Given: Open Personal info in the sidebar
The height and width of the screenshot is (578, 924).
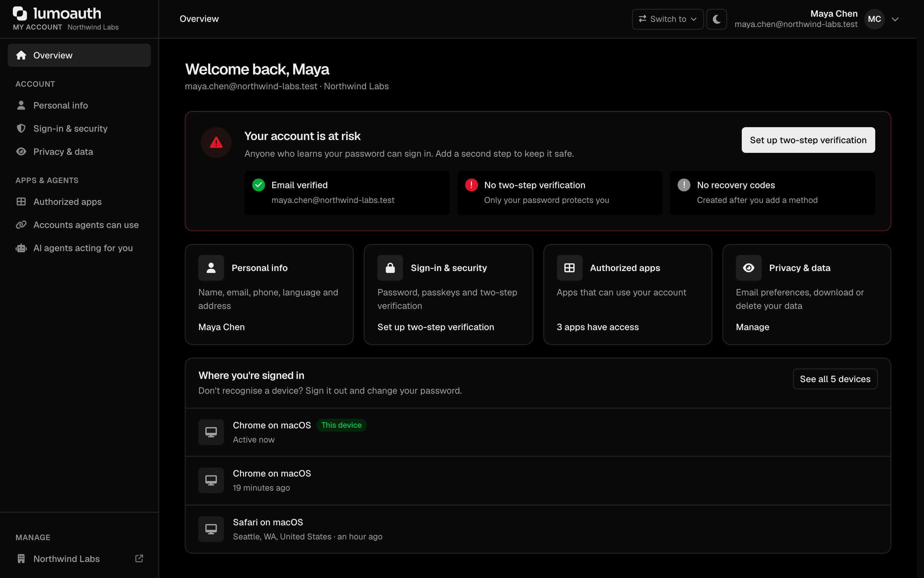Looking at the screenshot, I should point(79,106).
